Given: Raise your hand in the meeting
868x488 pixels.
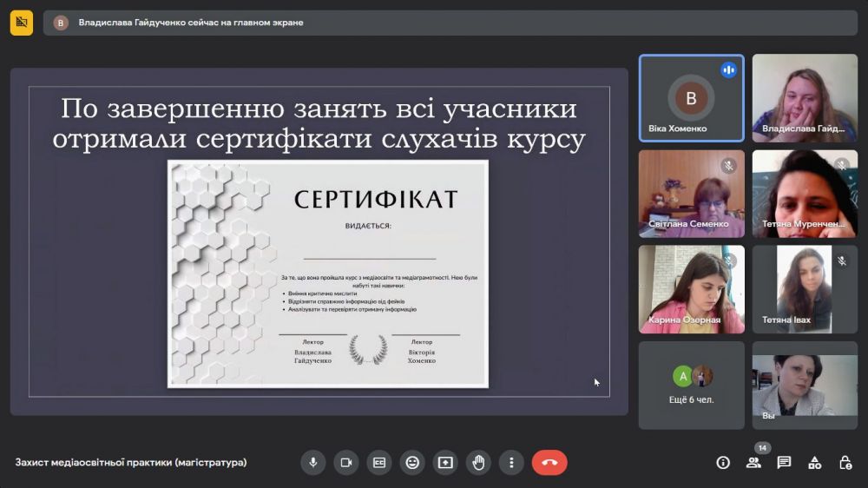Looking at the screenshot, I should (x=478, y=463).
